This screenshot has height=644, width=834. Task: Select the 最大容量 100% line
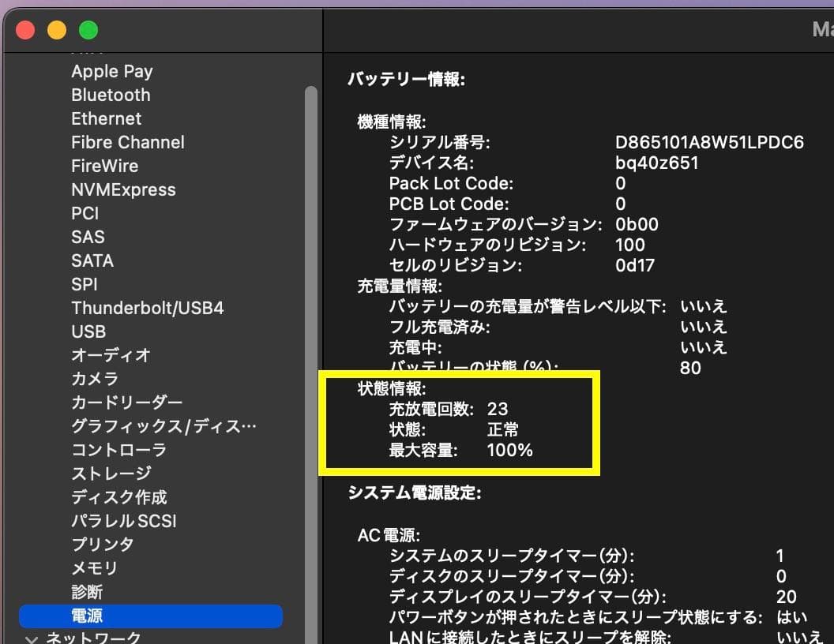(x=460, y=451)
